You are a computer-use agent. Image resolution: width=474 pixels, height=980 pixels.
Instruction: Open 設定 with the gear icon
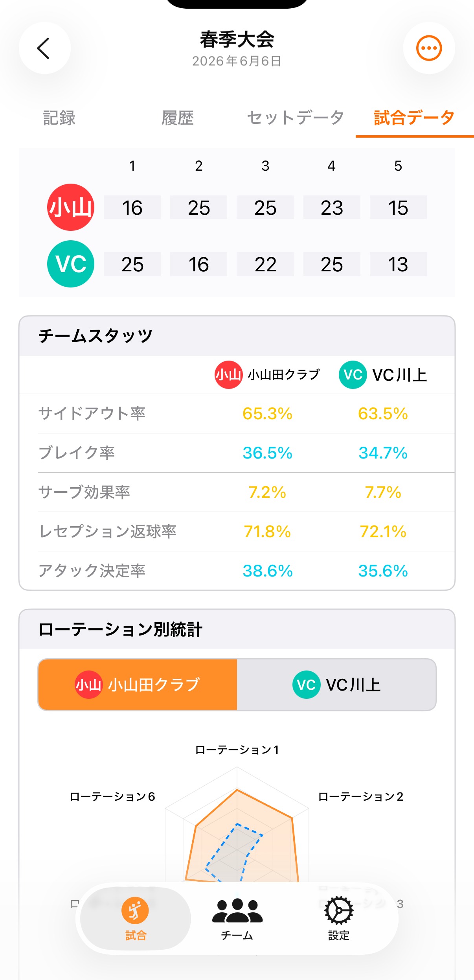[338, 919]
